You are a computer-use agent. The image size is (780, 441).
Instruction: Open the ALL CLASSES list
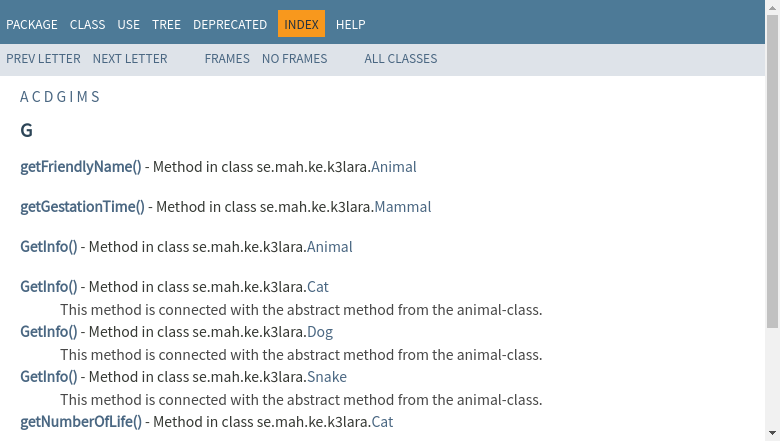click(400, 59)
